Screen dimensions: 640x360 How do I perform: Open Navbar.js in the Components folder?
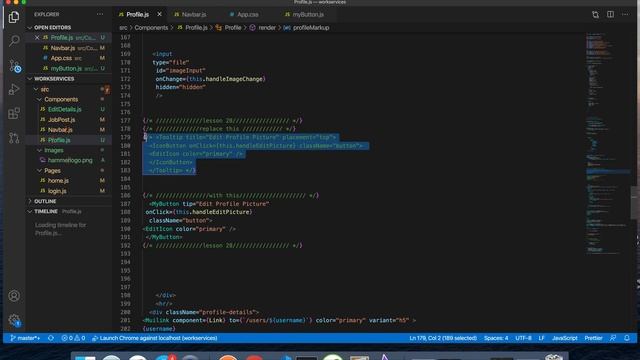(x=60, y=130)
